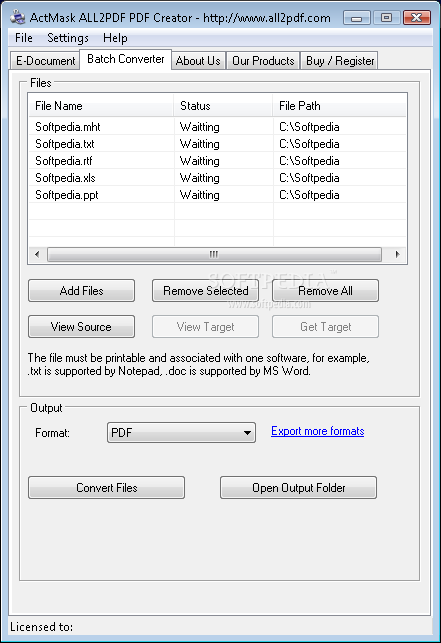Click the horizontal scrollbar thumb in file list

point(214,254)
